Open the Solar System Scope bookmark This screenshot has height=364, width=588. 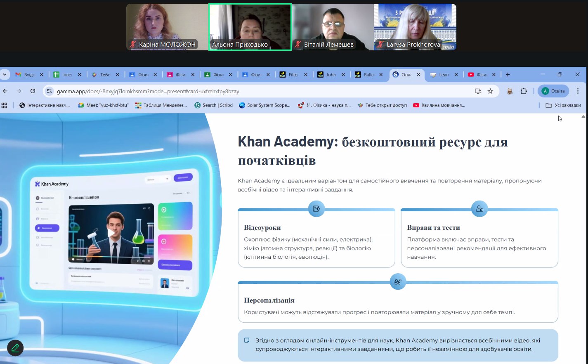(x=264, y=105)
